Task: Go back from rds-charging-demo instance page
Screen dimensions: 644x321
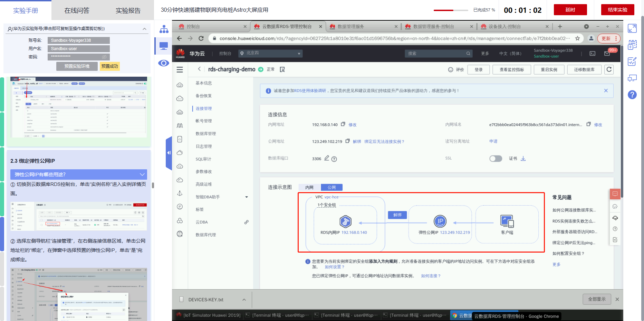Action: tap(199, 69)
